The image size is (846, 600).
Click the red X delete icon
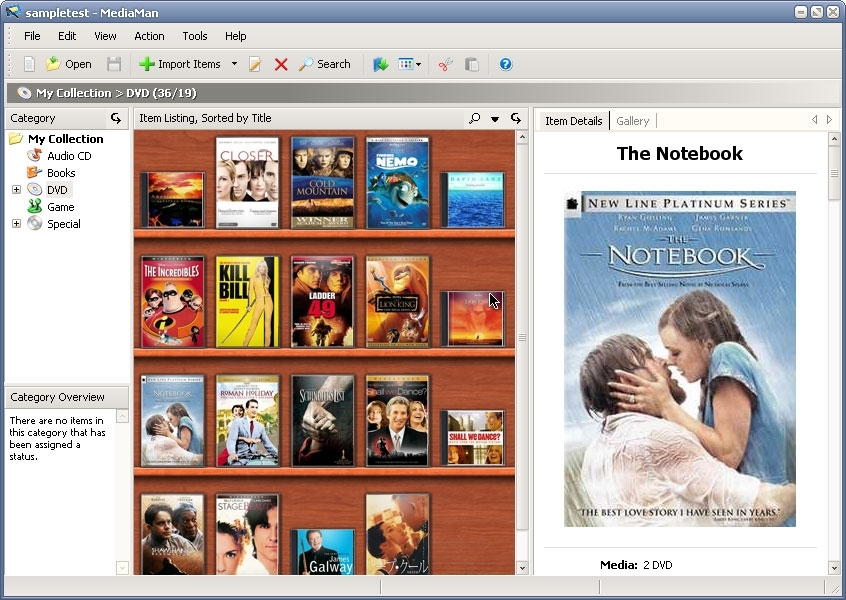281,64
